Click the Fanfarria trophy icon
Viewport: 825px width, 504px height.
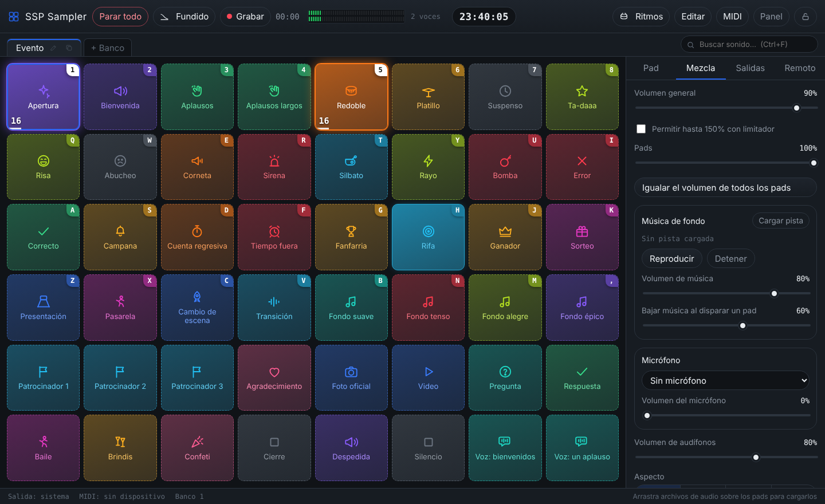(351, 231)
